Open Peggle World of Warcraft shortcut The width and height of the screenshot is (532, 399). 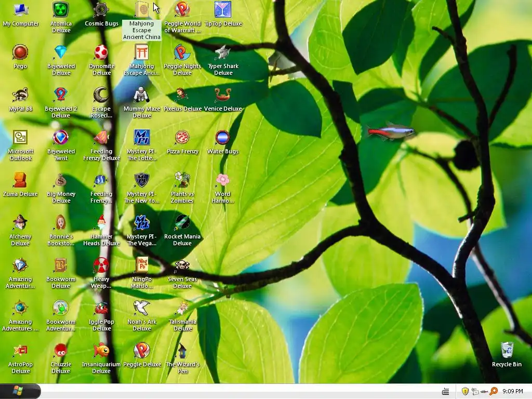pyautogui.click(x=182, y=10)
